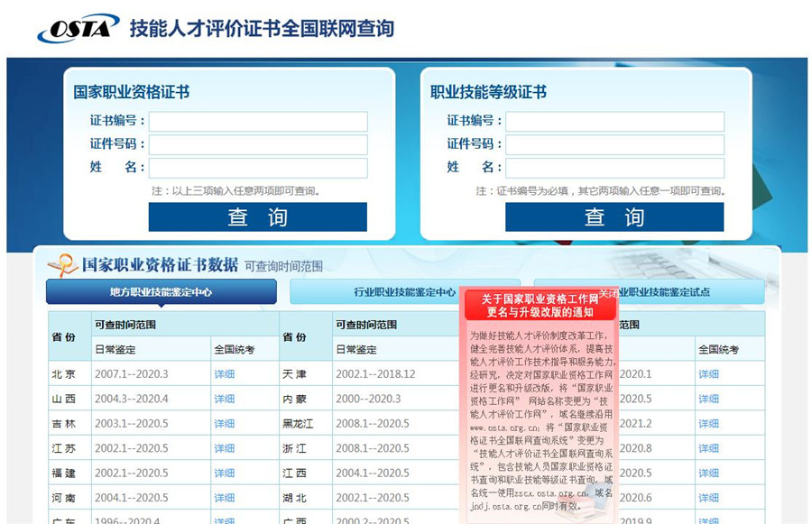Viewport: 812px width, 524px height.
Task: Click the OSTA logo
Action: click(78, 29)
